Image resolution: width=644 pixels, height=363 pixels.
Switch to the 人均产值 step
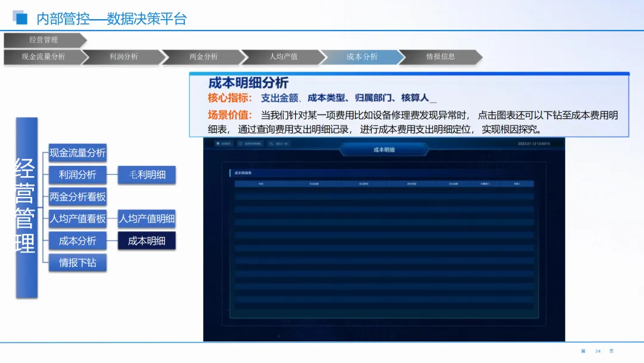click(283, 57)
